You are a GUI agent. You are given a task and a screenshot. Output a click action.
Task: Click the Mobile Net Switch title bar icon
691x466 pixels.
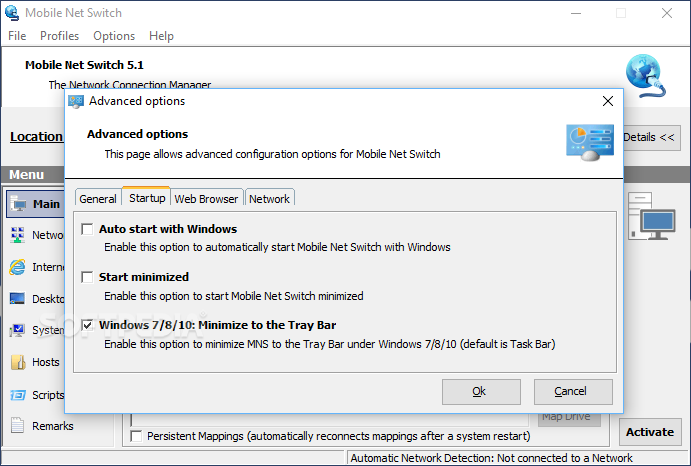[12, 13]
